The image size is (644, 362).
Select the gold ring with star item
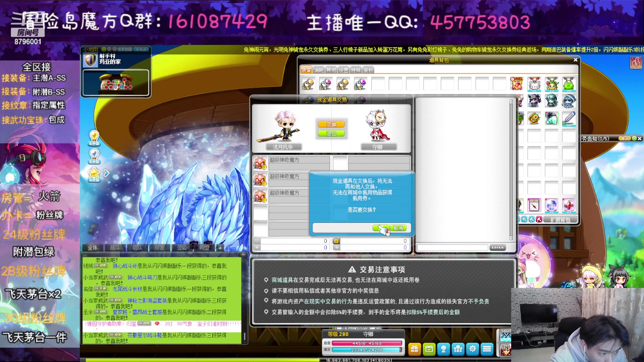[x=534, y=118]
